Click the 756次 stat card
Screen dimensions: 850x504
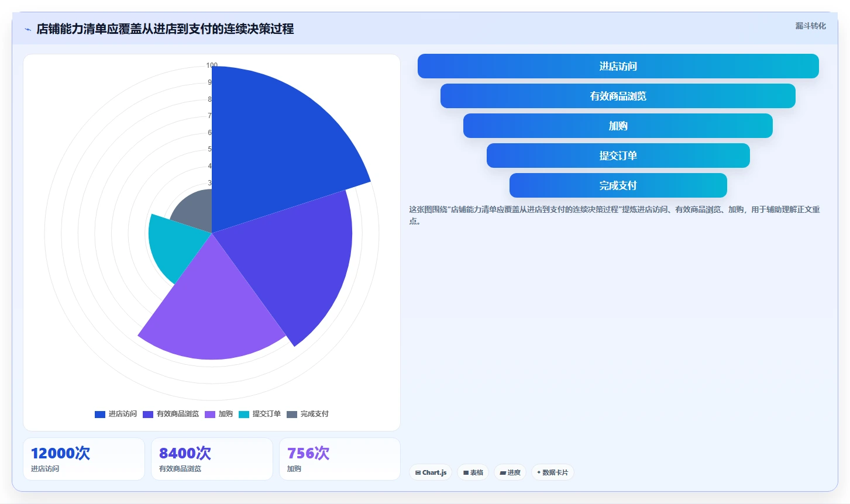340,459
